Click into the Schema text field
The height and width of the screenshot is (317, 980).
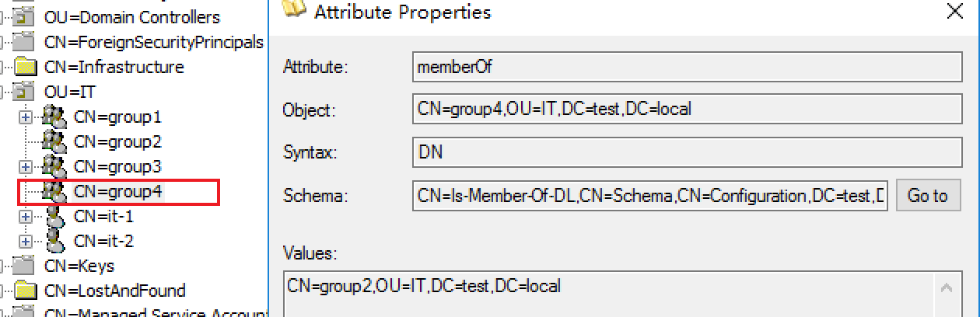(650, 196)
